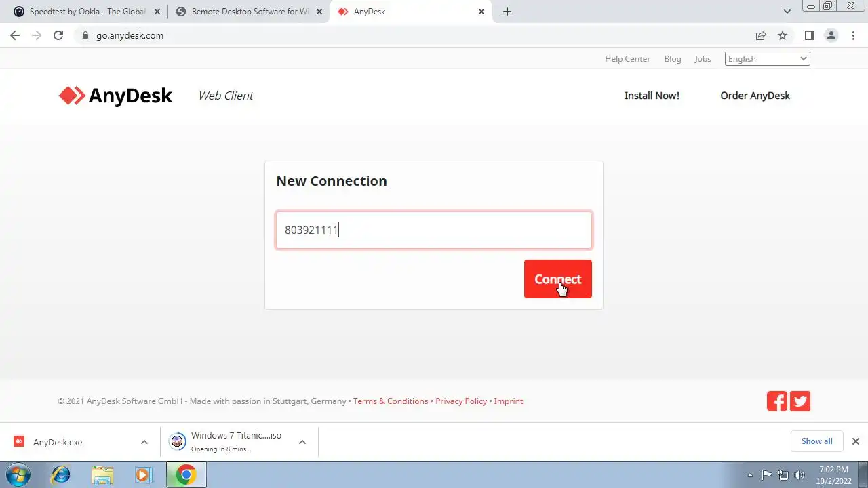Open Chrome profile avatar icon
Screen dimensions: 868x488
[831, 35]
